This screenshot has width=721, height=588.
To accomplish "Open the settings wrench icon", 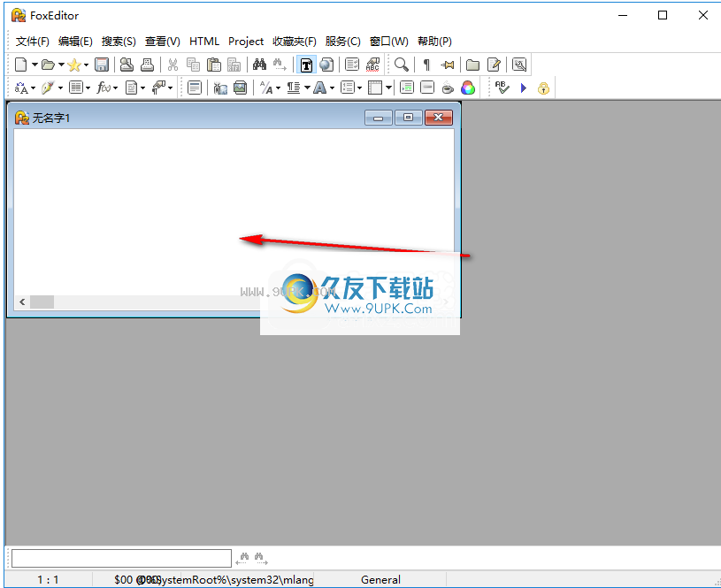I will click(x=519, y=65).
